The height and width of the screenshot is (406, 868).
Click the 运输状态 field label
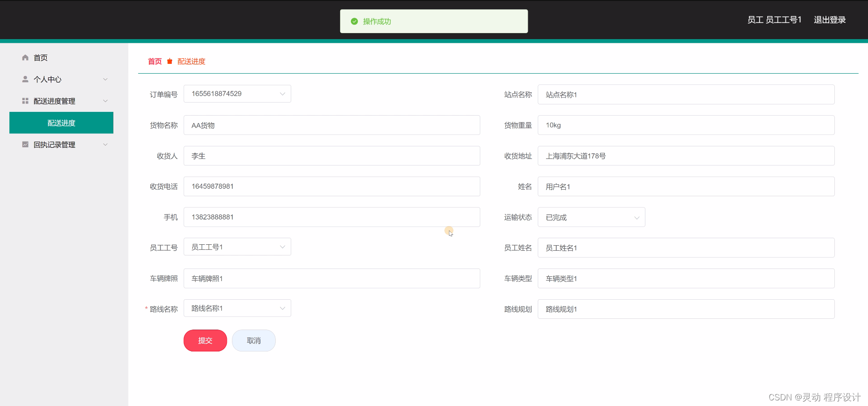click(x=518, y=217)
